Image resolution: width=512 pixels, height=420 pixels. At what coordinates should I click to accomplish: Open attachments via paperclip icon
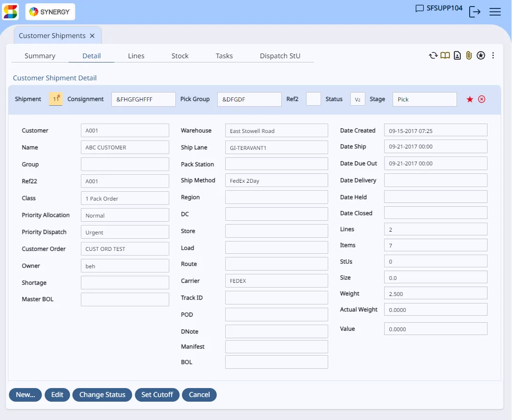469,55
